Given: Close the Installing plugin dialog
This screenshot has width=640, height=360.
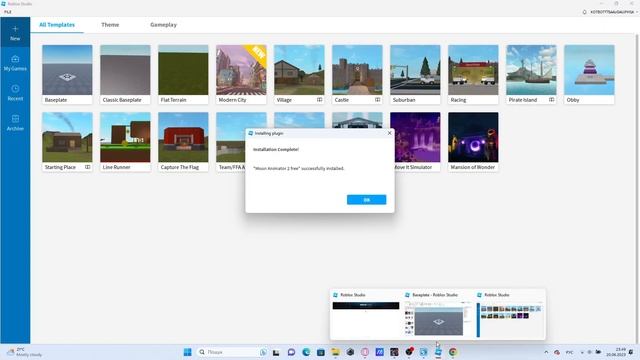Looking at the screenshot, I should click(389, 133).
